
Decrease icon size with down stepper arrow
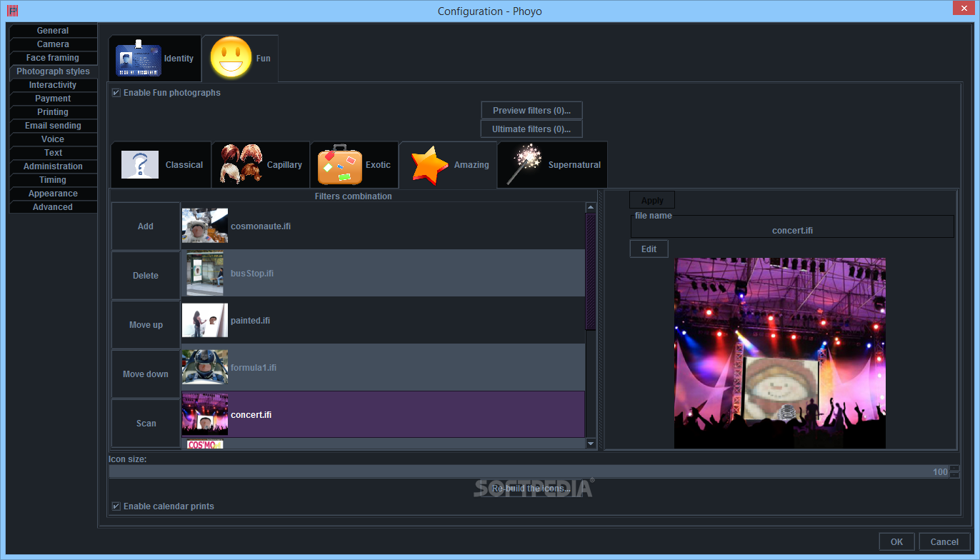tap(954, 475)
